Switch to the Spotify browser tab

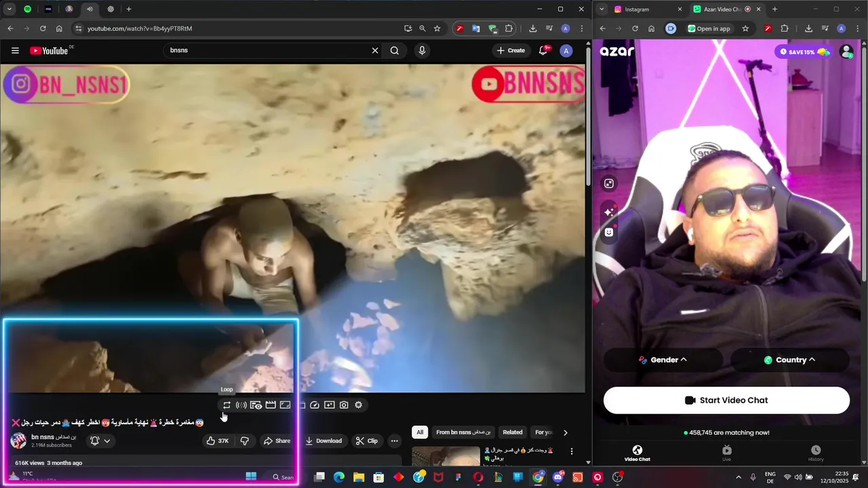[27, 9]
